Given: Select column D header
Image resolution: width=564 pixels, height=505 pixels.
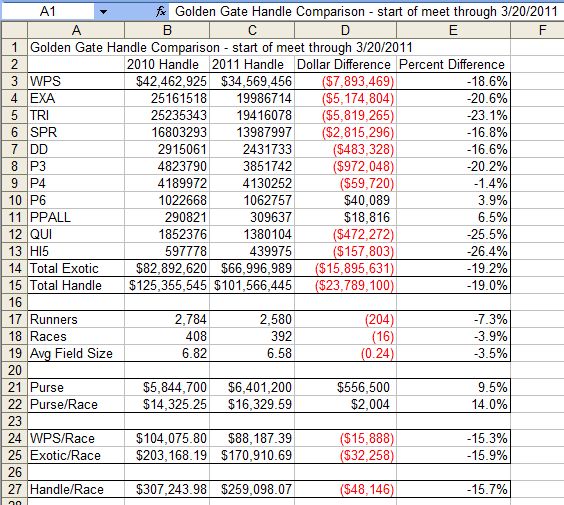Looking at the screenshot, I should coord(345,30).
